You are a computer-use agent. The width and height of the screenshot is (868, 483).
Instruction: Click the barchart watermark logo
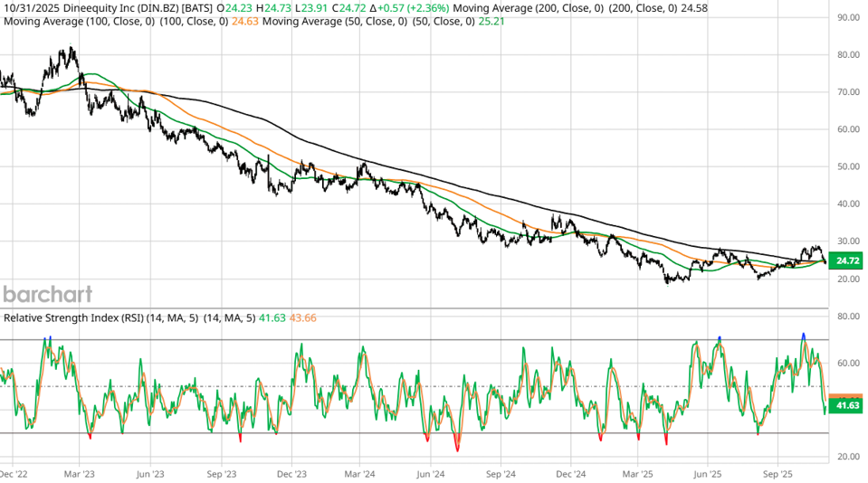pyautogui.click(x=47, y=294)
